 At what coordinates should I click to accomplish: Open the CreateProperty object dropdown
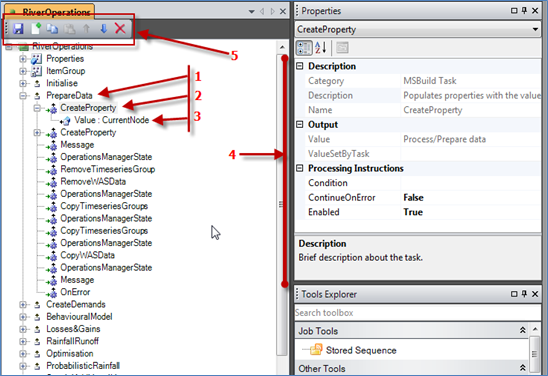(x=535, y=29)
